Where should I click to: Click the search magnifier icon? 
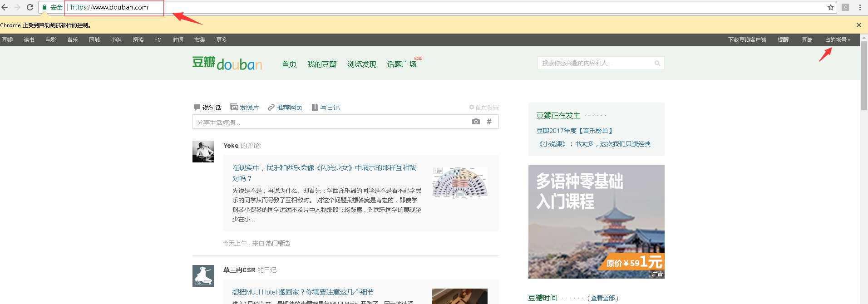coord(657,63)
